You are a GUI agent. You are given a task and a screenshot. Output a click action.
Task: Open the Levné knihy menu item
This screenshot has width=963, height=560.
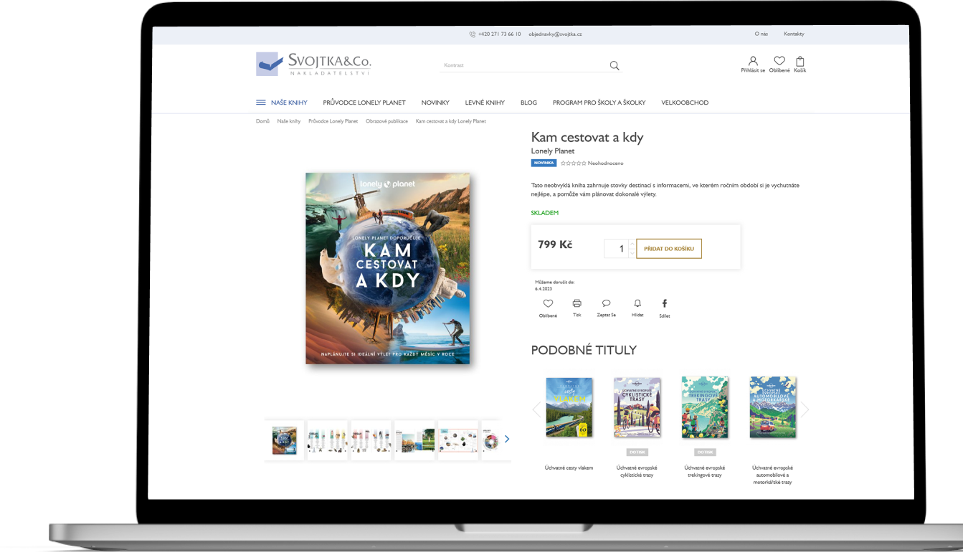485,103
